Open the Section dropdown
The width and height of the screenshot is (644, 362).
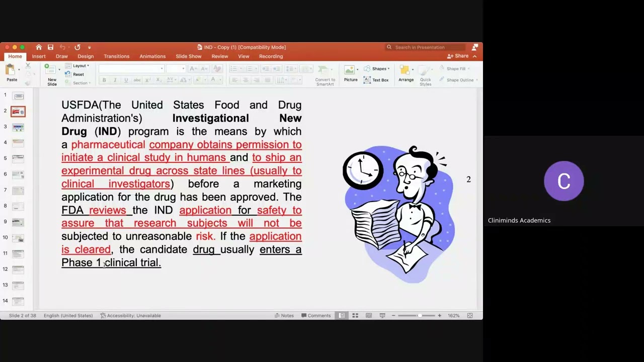click(x=77, y=83)
